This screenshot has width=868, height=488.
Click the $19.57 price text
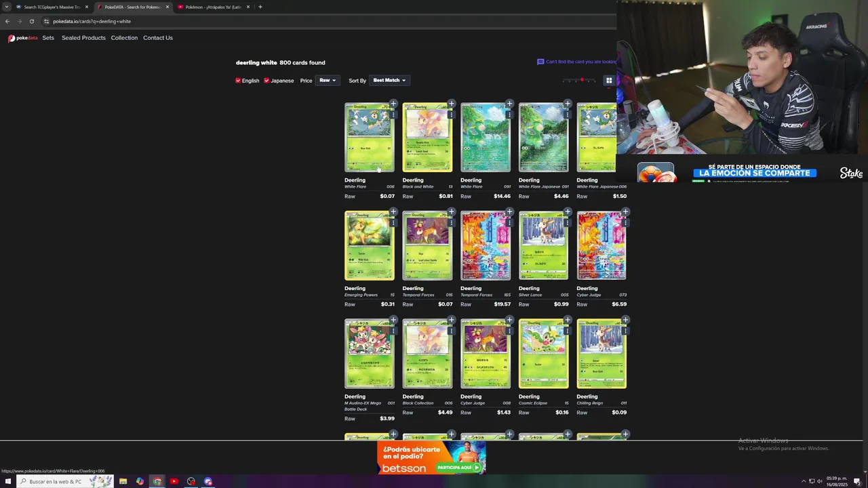click(502, 304)
